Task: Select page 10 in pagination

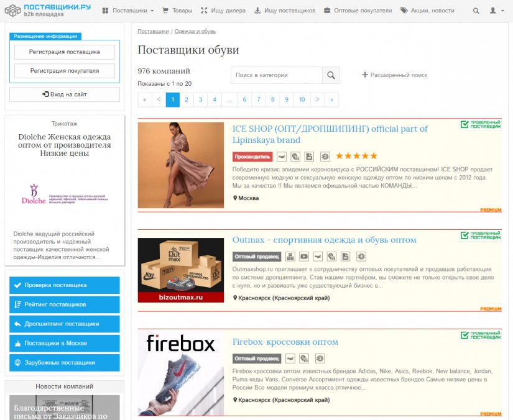Action: (x=302, y=99)
